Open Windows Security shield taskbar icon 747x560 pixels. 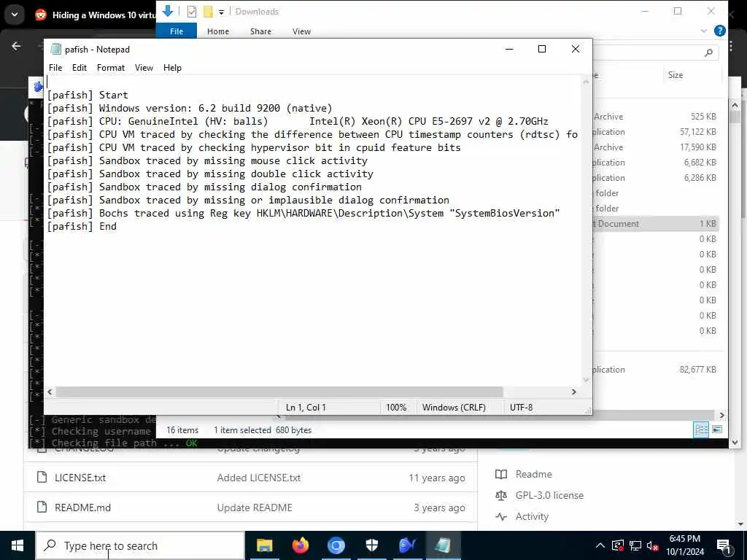[371, 545]
